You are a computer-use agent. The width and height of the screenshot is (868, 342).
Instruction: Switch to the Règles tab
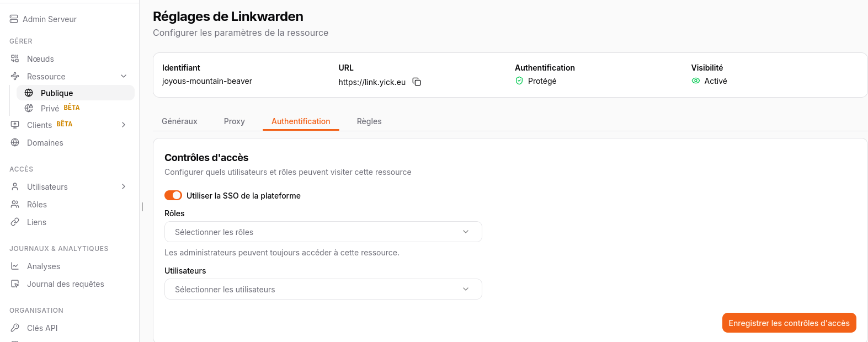click(x=369, y=121)
